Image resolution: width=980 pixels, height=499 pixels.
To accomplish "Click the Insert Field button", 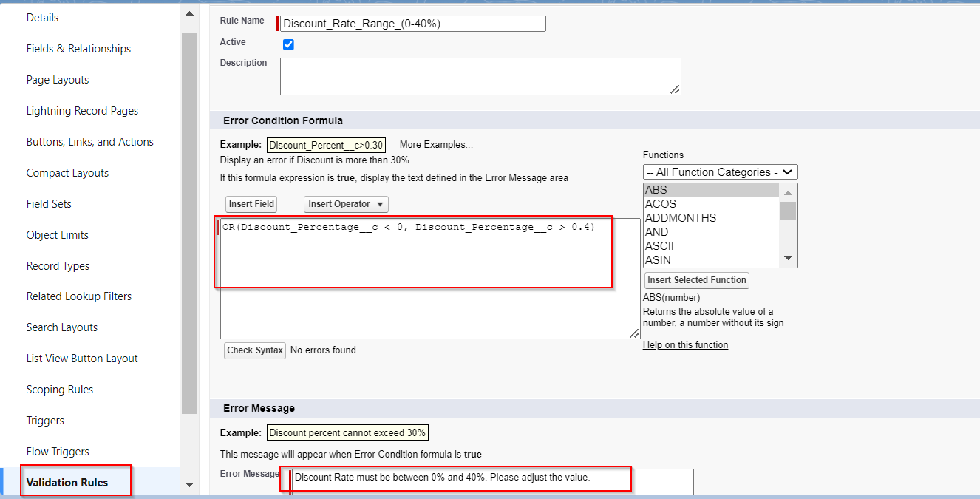I will (x=251, y=204).
